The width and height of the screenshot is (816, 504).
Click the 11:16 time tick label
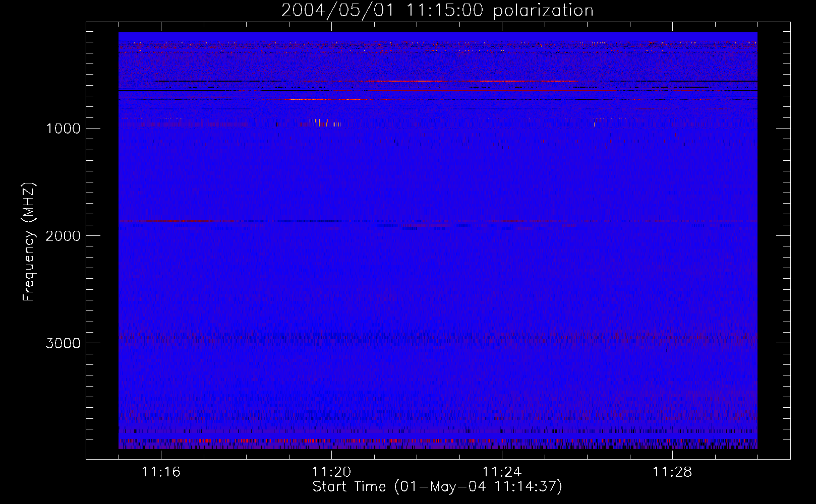point(161,472)
